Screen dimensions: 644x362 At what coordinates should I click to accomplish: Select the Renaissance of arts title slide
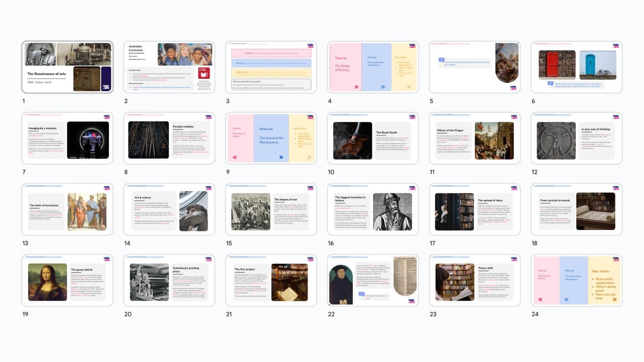coord(67,67)
